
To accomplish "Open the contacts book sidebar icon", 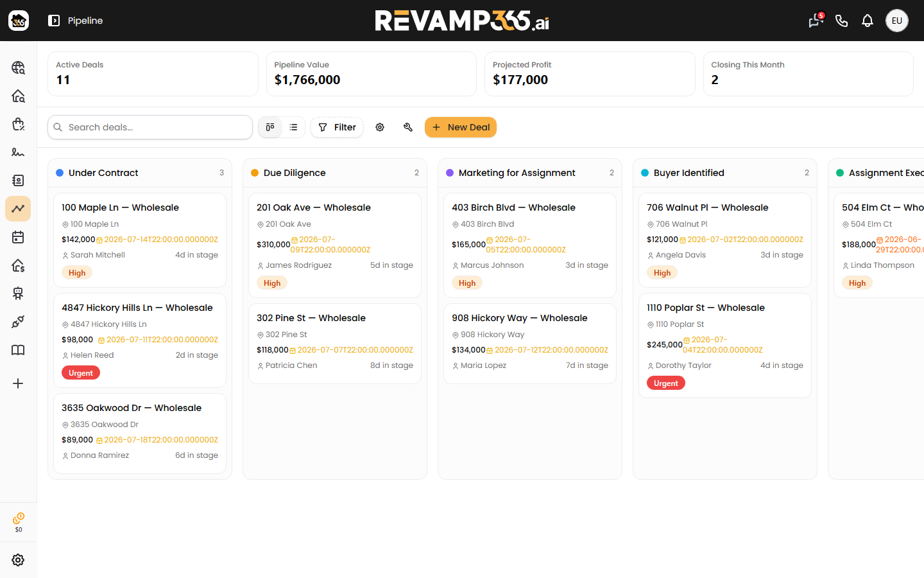I will 18,180.
